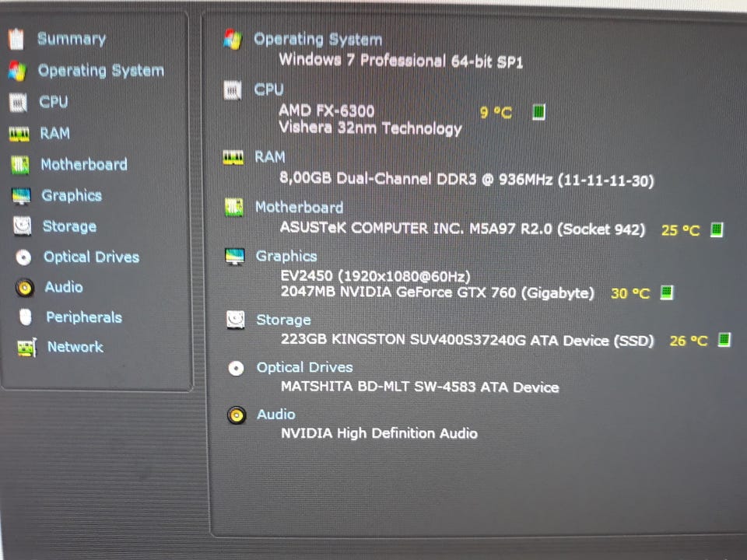Open the Summary section in sidebar
Viewport: 747px width, 560px height.
point(72,39)
